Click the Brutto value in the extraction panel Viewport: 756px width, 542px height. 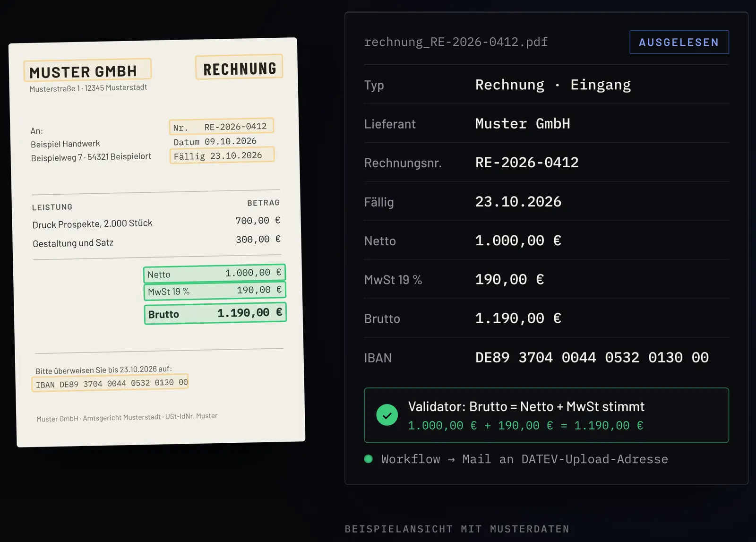[x=518, y=318]
